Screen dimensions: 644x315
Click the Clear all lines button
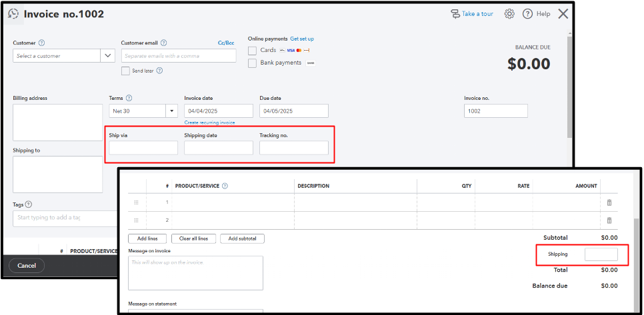tap(193, 238)
